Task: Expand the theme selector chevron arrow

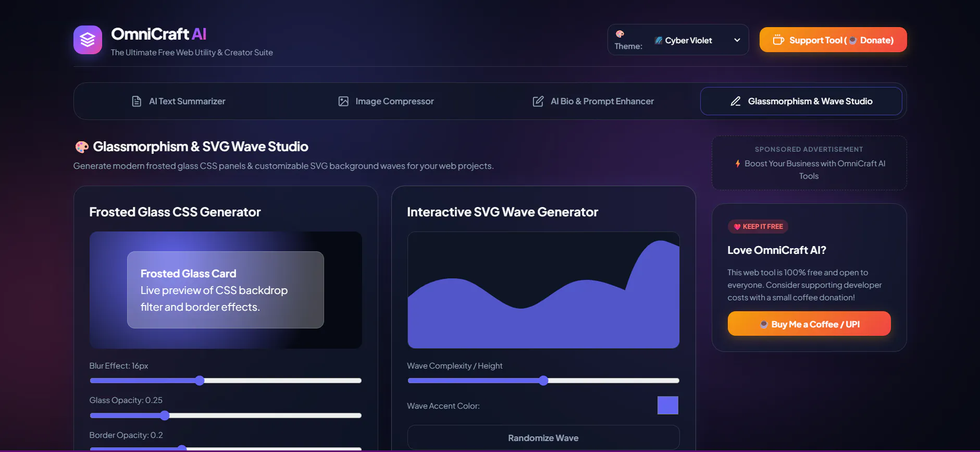Action: coord(737,40)
